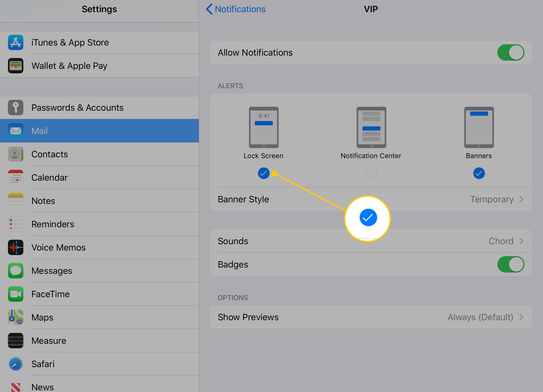
Task: Tap the Banners label
Action: 479,156
